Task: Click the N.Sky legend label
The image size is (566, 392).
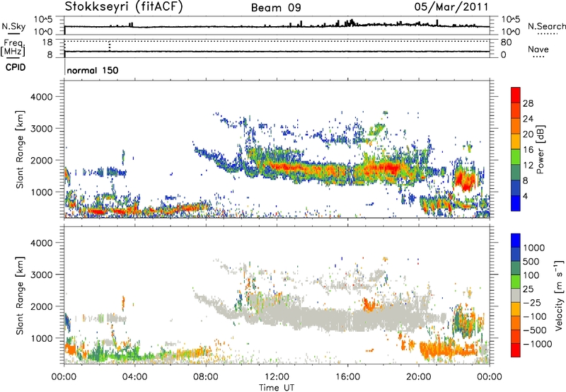Action: 13,26
